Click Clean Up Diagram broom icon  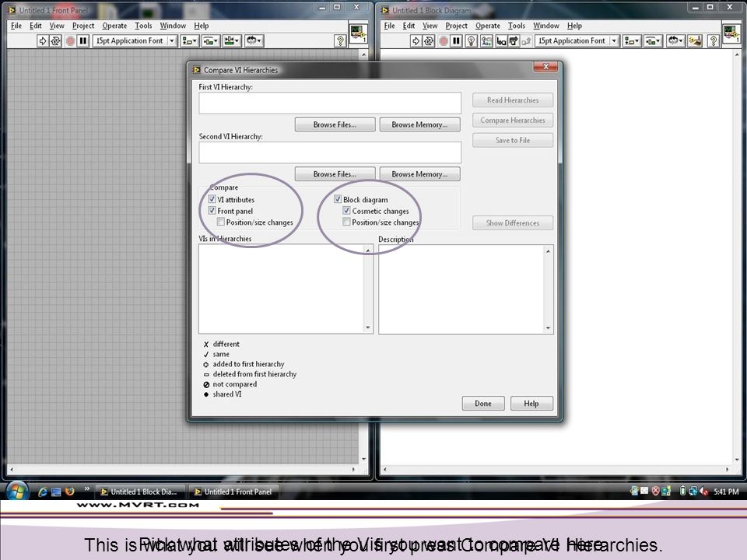695,41
